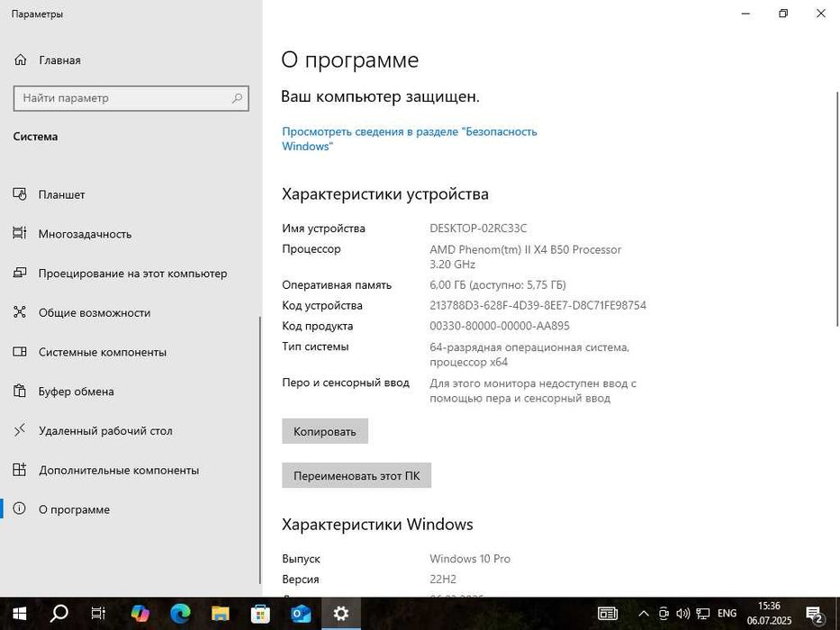Launch Copilot from the taskbar

tap(140, 614)
